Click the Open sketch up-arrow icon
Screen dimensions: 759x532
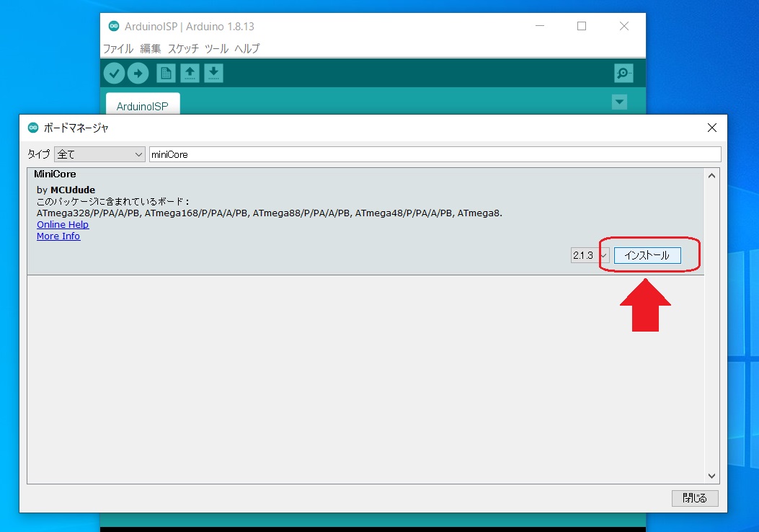190,74
